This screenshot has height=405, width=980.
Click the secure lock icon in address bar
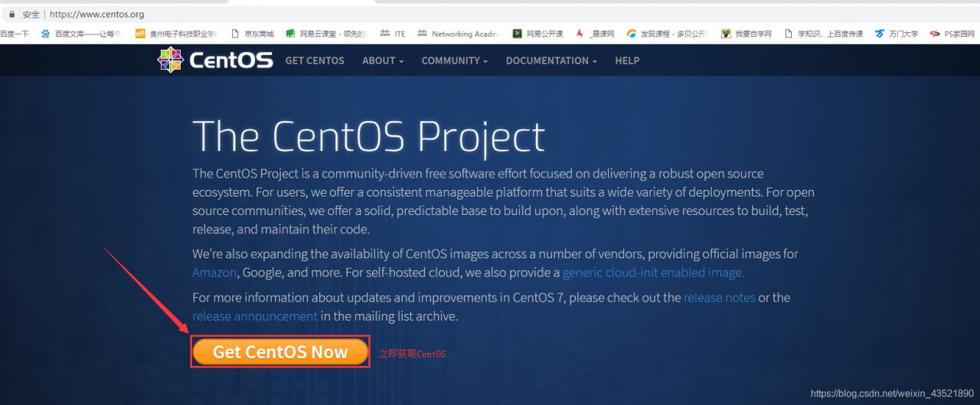[11, 14]
